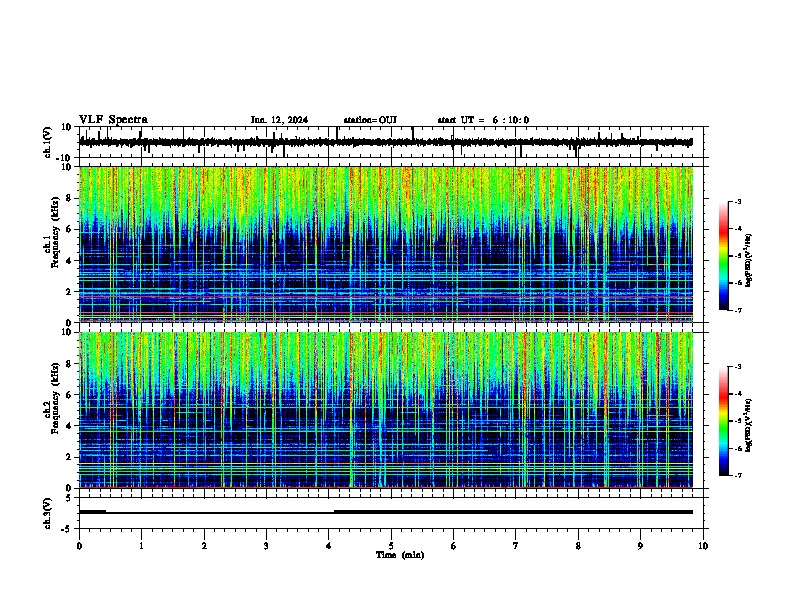The width and height of the screenshot is (792, 612).
Task: Click the ch.1 spectrogram panel
Action: coord(386,244)
